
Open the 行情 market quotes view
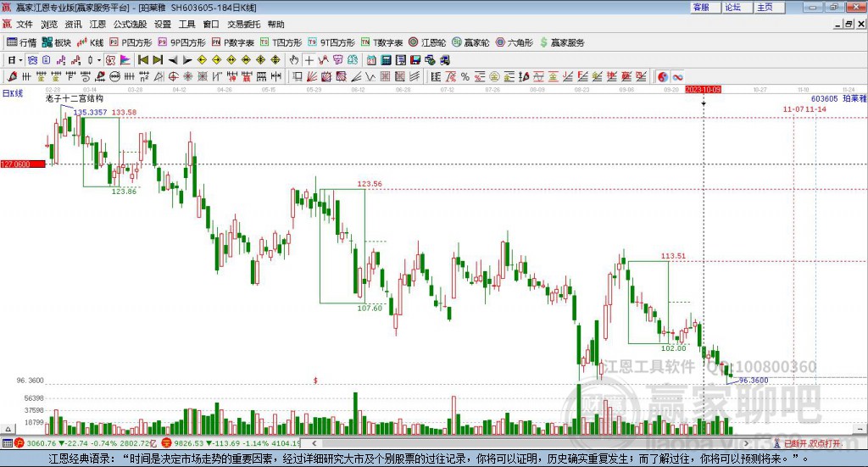point(21,42)
